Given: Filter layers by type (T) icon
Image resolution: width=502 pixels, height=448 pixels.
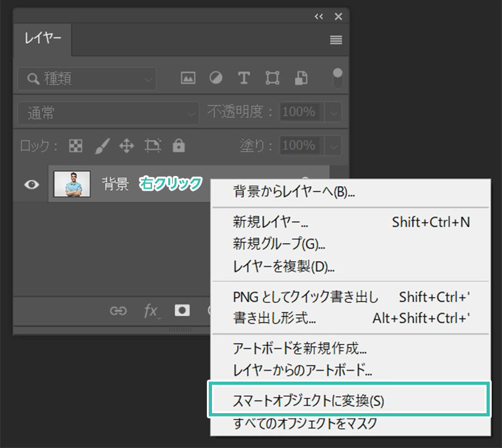Looking at the screenshot, I should (244, 78).
